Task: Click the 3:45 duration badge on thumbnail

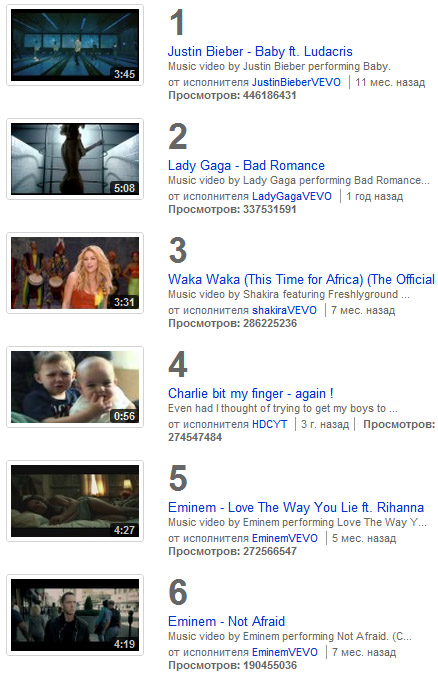Action: point(124,74)
